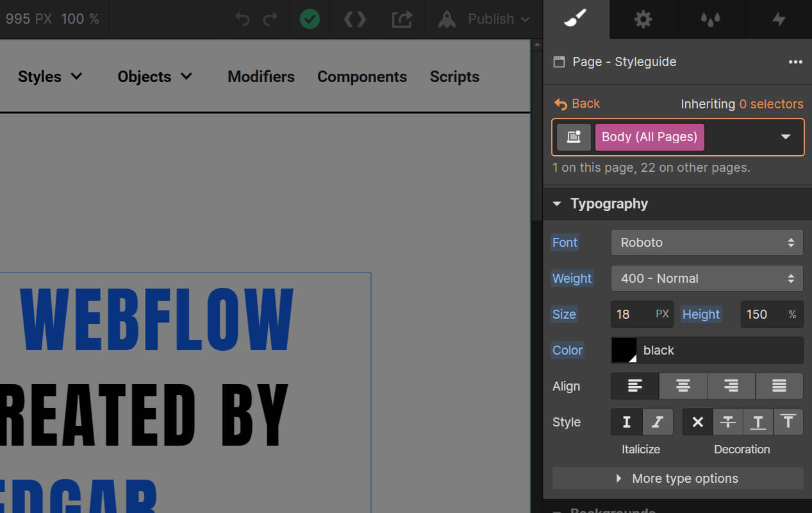Select the Body (All Pages) tag
This screenshot has height=513, width=812.
649,137
